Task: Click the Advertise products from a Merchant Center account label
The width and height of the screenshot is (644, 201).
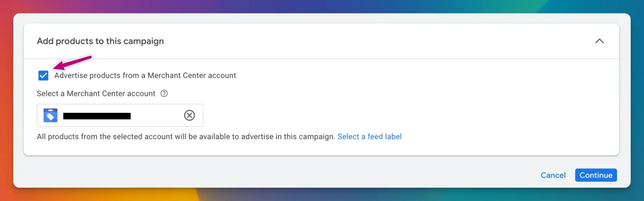Action: (x=145, y=75)
